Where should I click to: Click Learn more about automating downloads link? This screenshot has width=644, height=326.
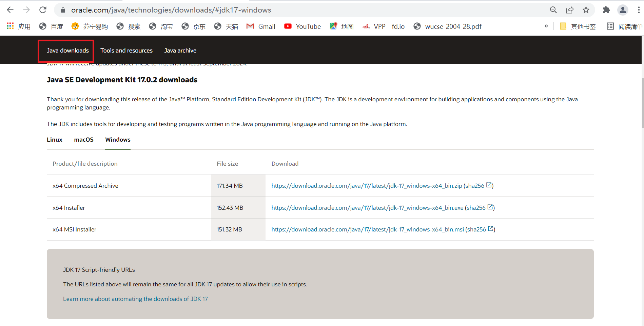[135, 299]
